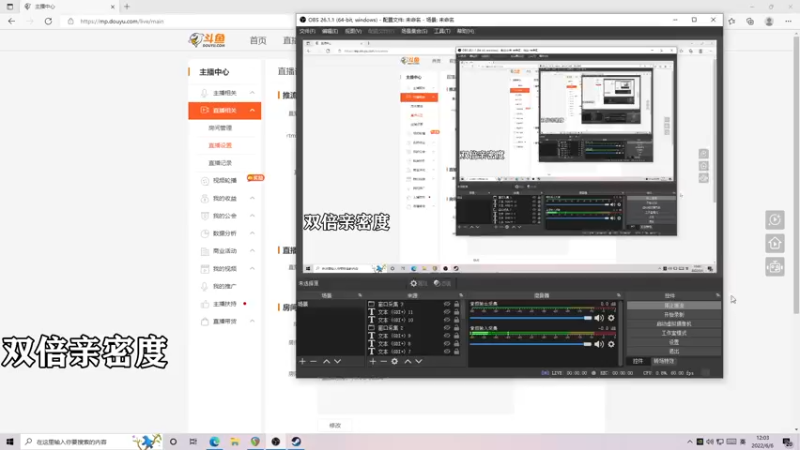Mute mic/aux speaker icon in mixer
Screen dimensions: 800x450
(x=599, y=344)
